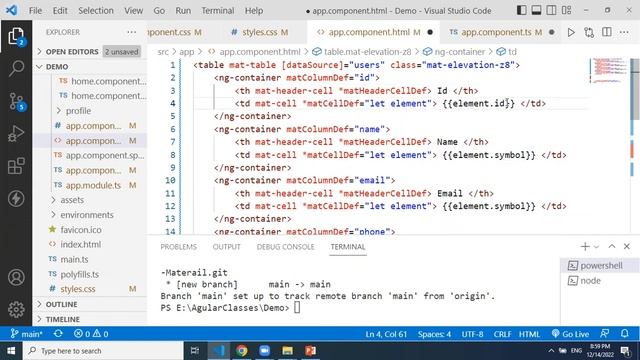640x360 pixels.
Task: Open the Explorer view in activity bar
Action: pos(16,36)
